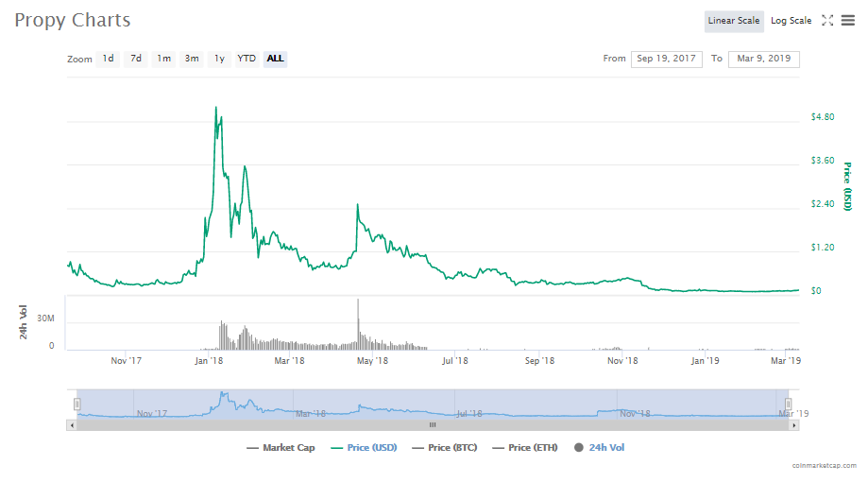Set zoom range to 7d

(x=136, y=59)
